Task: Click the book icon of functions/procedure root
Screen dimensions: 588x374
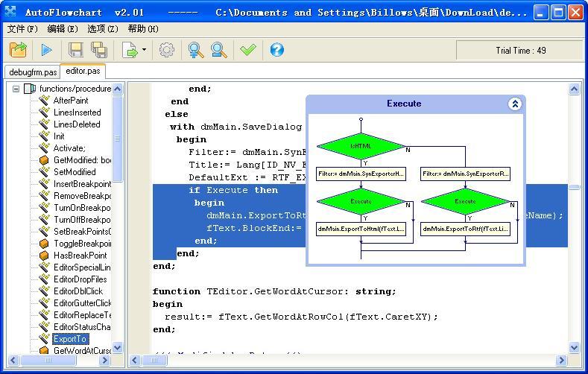Action: click(x=30, y=89)
